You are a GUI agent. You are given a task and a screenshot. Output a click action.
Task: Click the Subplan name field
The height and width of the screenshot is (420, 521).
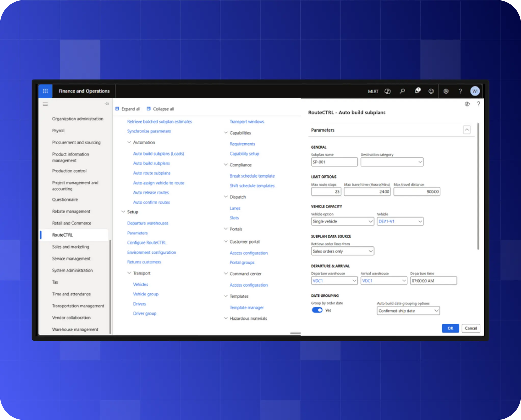coord(334,162)
